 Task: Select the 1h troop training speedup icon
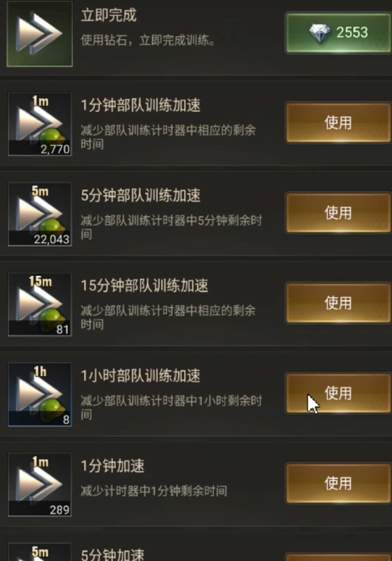coord(39,394)
